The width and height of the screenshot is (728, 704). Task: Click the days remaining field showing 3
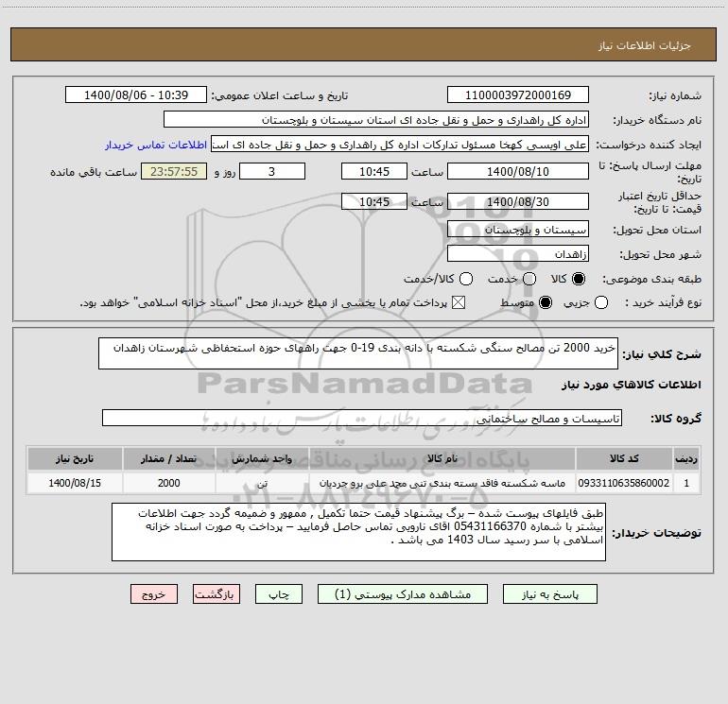pos(272,171)
